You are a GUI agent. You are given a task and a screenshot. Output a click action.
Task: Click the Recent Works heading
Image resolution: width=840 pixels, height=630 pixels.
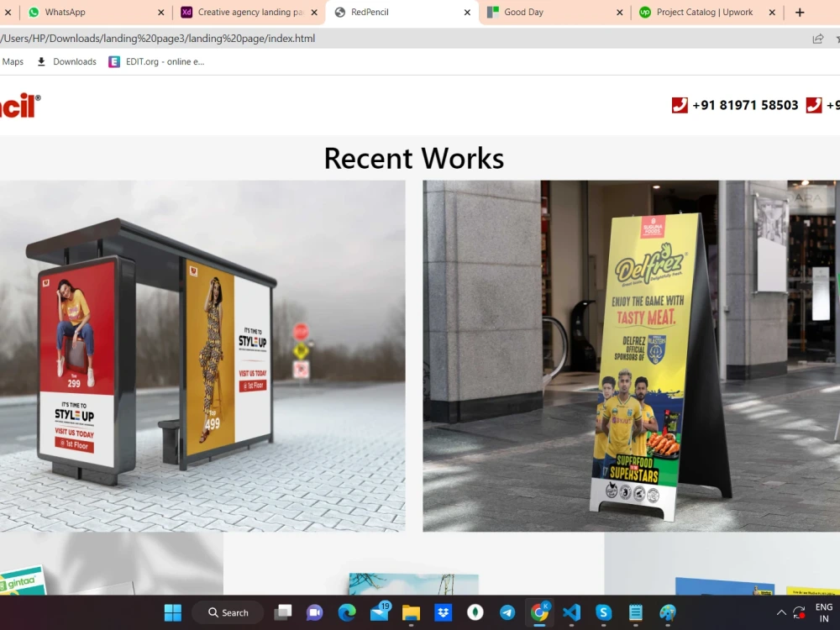coord(414,159)
